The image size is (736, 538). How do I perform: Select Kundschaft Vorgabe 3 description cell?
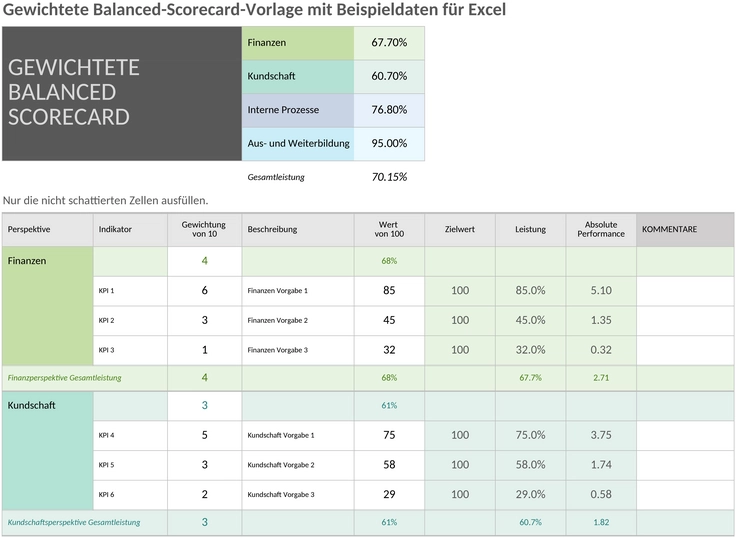[x=298, y=495]
